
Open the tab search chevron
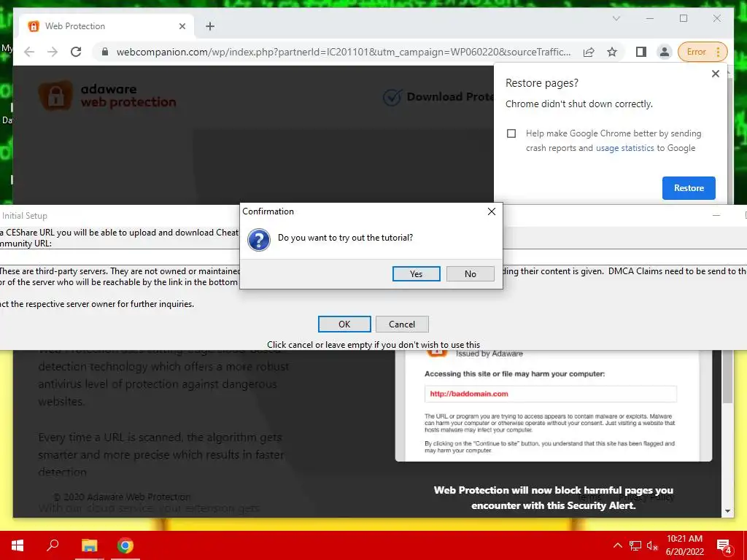[x=616, y=18]
